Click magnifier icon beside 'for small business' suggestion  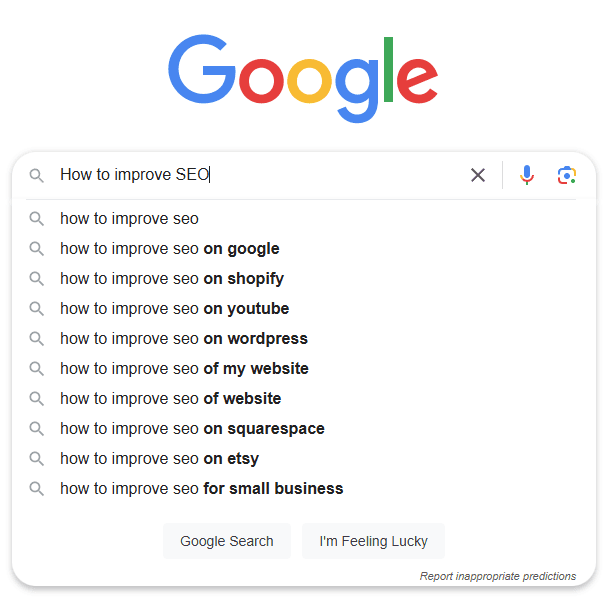pyautogui.click(x=37, y=489)
